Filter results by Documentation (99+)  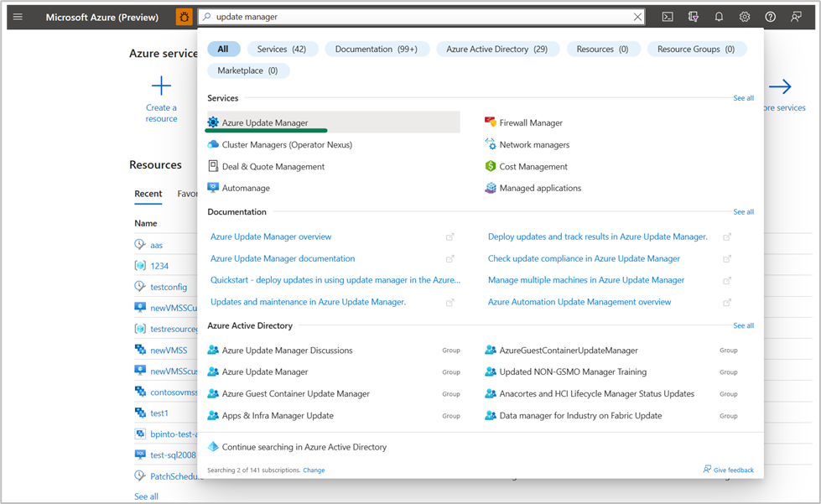(377, 49)
